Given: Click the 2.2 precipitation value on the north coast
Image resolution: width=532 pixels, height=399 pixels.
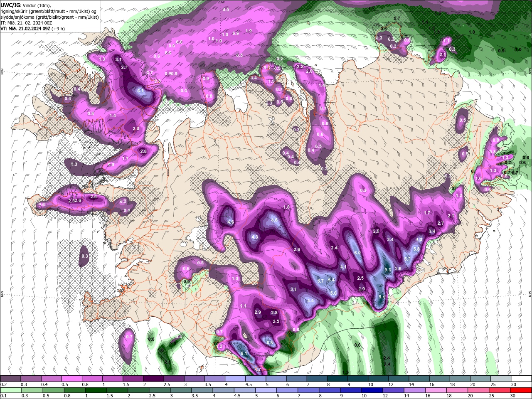Looking at the screenshot, I should point(300,66).
